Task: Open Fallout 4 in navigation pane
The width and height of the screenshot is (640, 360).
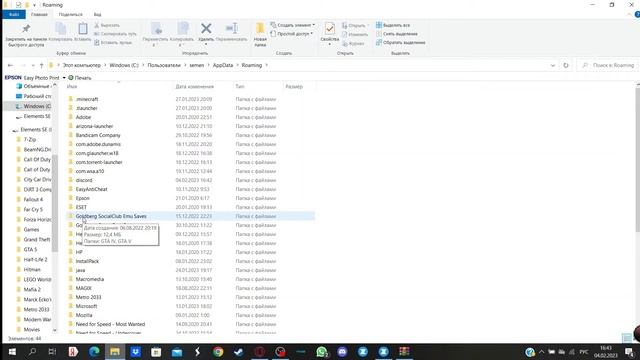Action: tap(33, 200)
